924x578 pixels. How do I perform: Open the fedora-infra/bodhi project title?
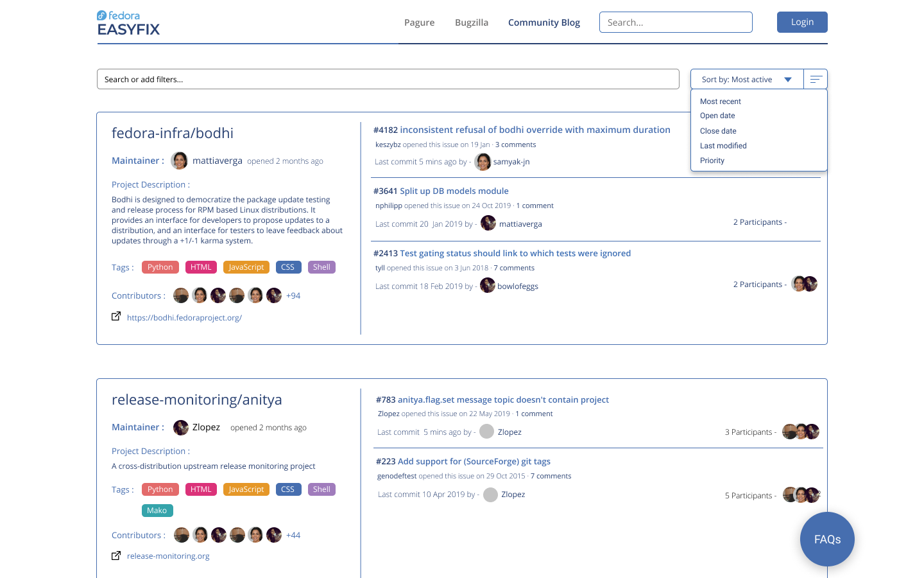click(x=173, y=133)
